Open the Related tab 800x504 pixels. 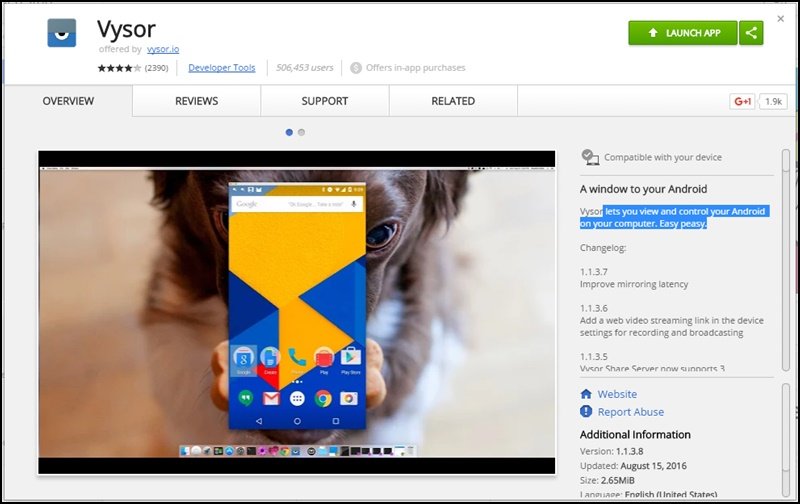(453, 101)
